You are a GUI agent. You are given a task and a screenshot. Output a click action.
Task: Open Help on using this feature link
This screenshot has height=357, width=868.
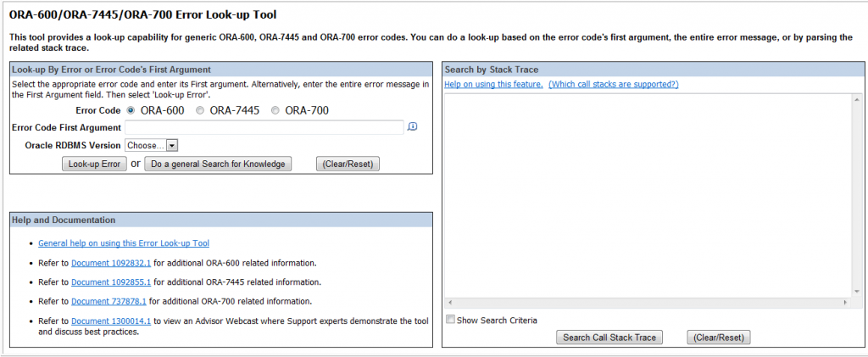[494, 84]
